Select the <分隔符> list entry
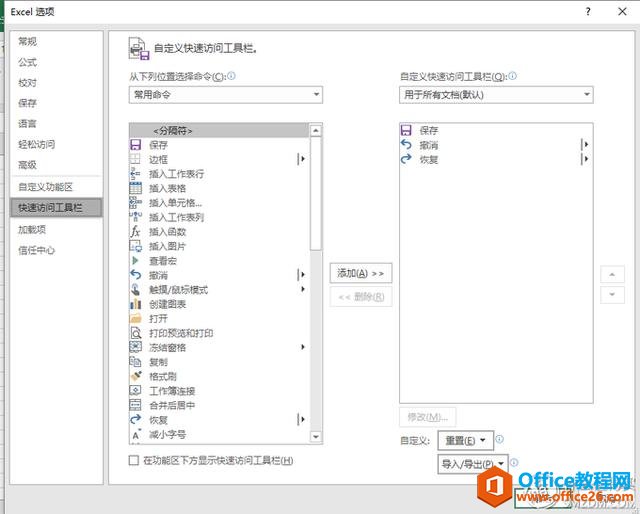The height and width of the screenshot is (514, 640). point(219,130)
